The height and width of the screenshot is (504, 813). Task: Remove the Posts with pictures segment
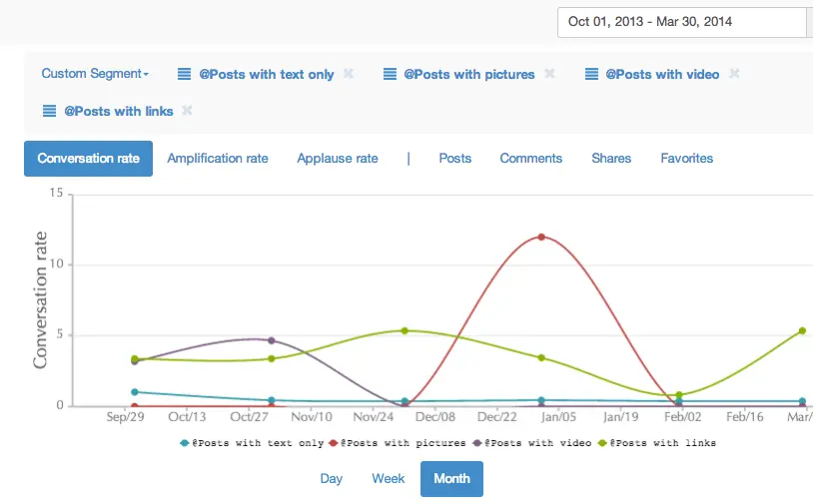(549, 74)
